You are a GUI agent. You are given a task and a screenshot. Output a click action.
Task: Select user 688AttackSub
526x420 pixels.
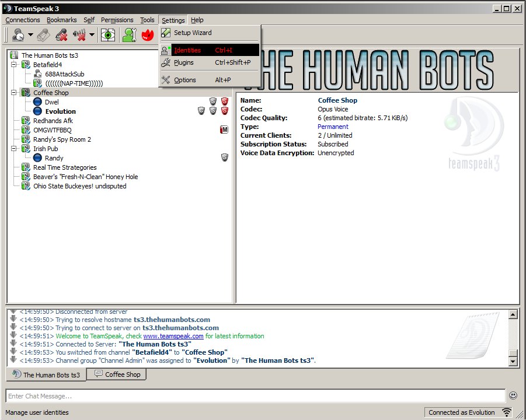tap(65, 74)
